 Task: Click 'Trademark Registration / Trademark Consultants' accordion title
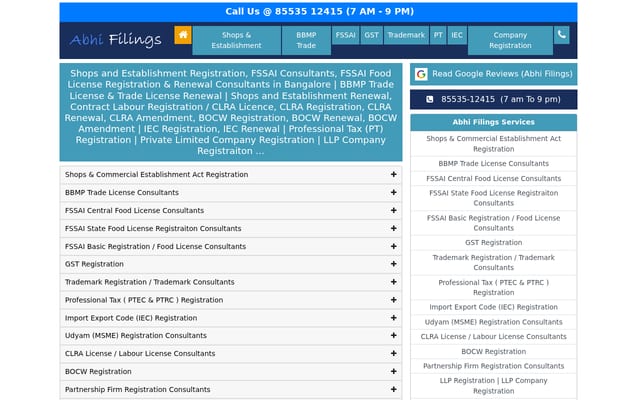150,282
